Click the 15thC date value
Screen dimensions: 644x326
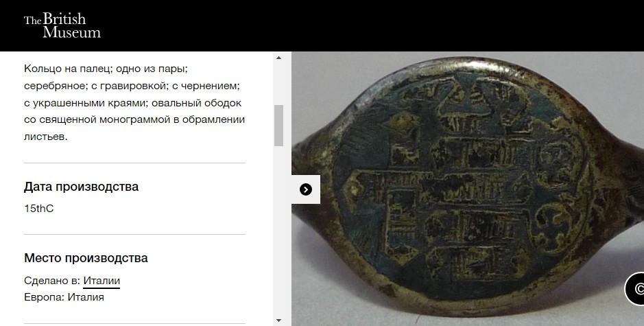pos(38,209)
